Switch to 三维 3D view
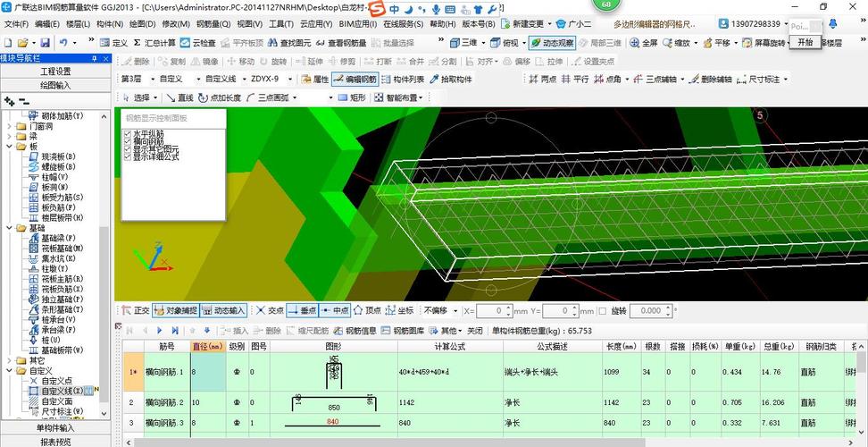 click(x=463, y=43)
